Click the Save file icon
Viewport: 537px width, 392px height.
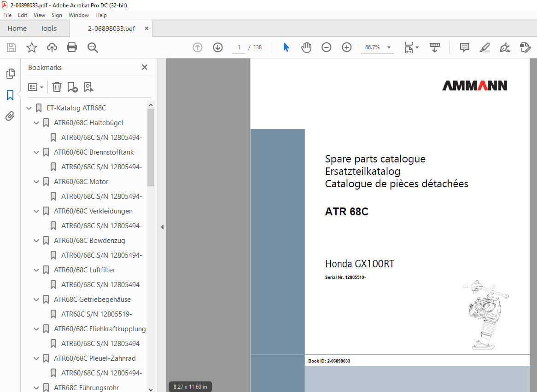12,47
